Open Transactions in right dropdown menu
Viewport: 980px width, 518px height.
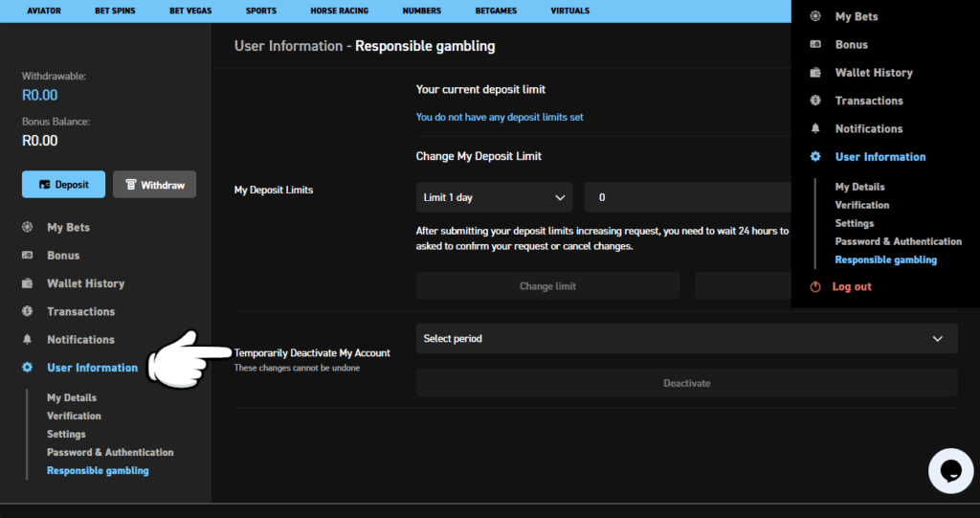tap(869, 101)
